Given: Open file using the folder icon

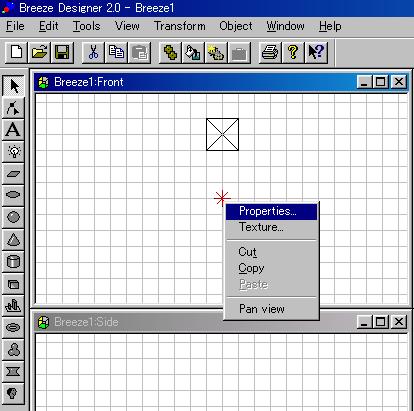Looking at the screenshot, I should click(39, 52).
